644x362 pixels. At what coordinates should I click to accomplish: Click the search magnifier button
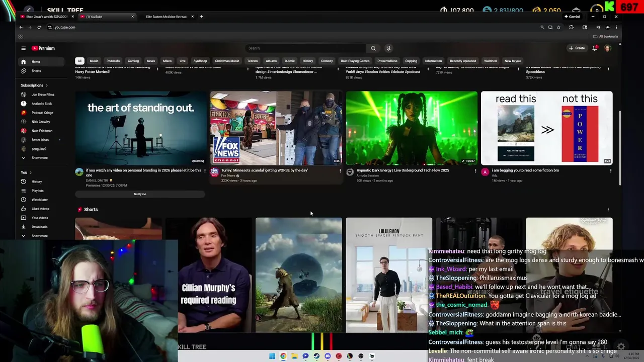coord(373,48)
